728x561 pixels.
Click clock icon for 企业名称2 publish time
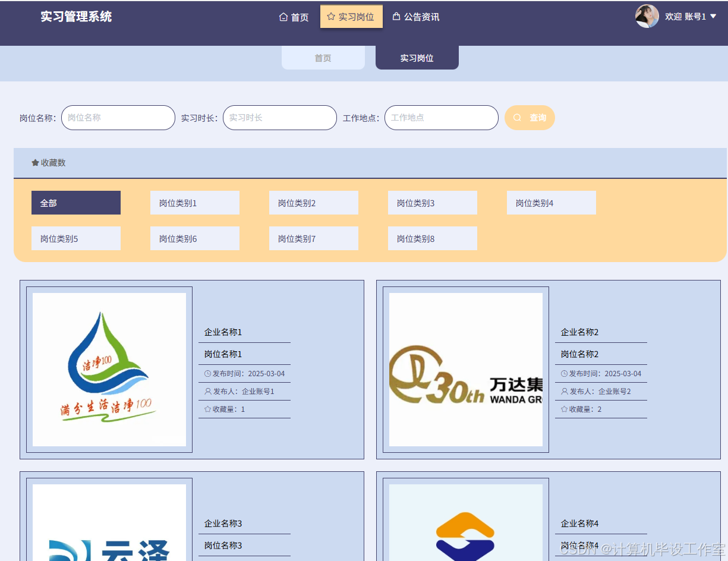(x=564, y=374)
